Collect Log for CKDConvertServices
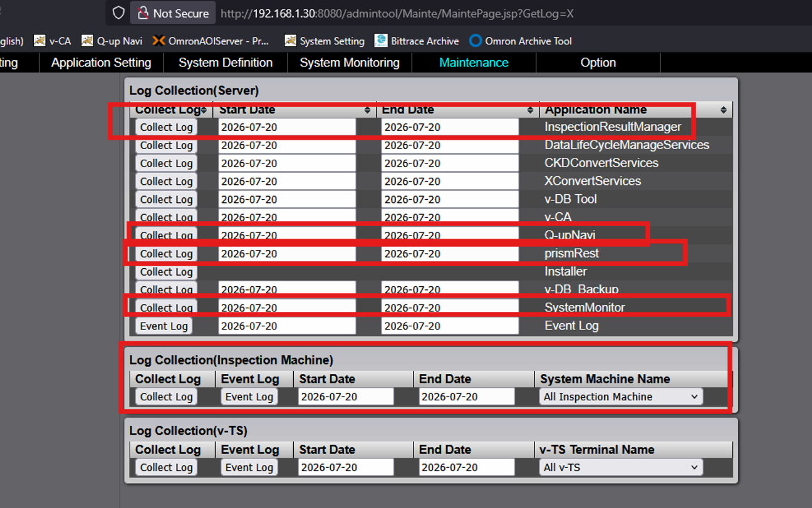The height and width of the screenshot is (508, 812). tap(166, 163)
